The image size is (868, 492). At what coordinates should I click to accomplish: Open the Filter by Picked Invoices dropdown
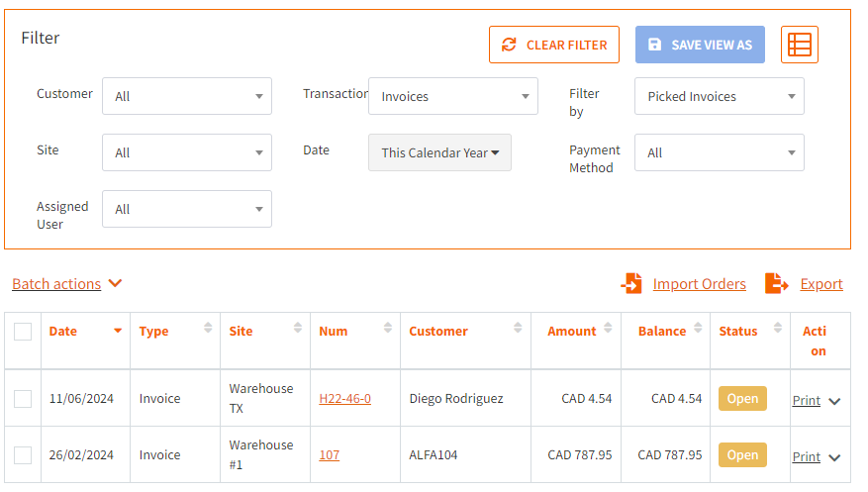[720, 96]
